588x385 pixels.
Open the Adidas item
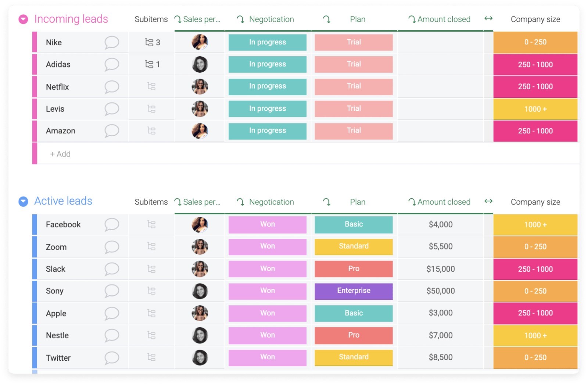(58, 65)
